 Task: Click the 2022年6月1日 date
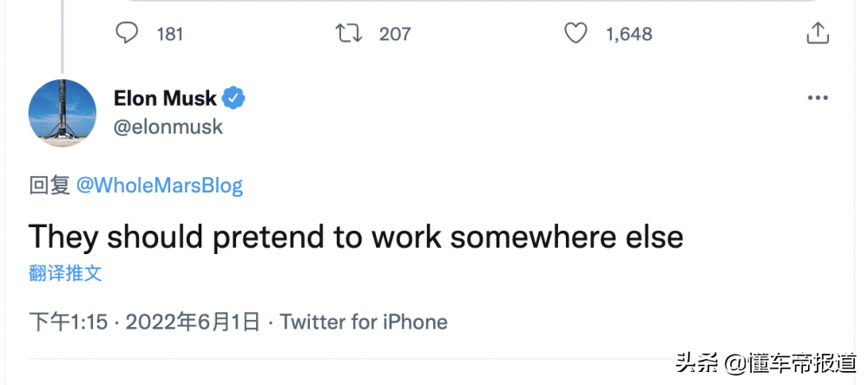193,322
